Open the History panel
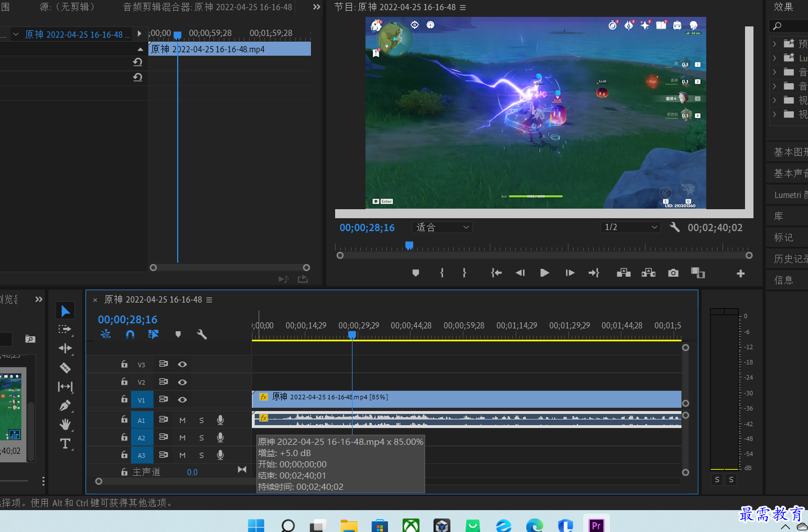 [x=790, y=259]
